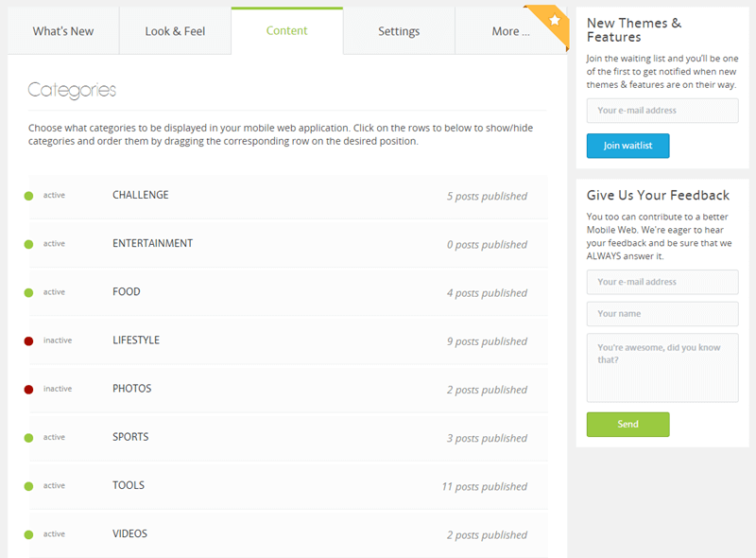Focus the waitlist e-mail address field
The height and width of the screenshot is (558, 756).
click(661, 111)
